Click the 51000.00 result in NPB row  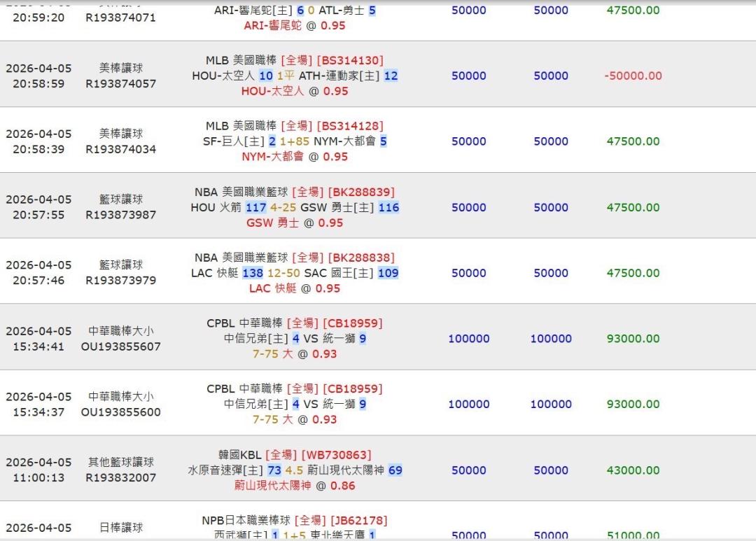[633, 535]
